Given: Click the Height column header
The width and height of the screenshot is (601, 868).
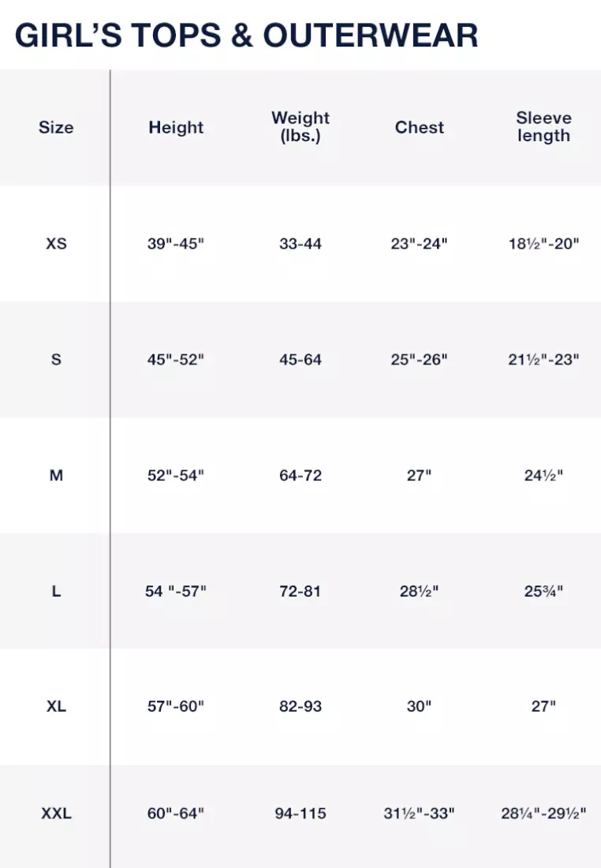Looking at the screenshot, I should [176, 128].
